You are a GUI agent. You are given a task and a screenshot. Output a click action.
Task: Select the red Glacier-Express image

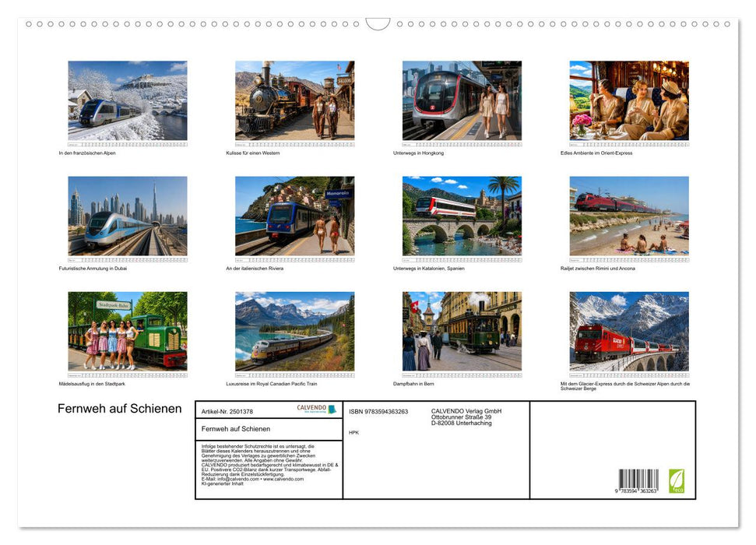point(629,331)
